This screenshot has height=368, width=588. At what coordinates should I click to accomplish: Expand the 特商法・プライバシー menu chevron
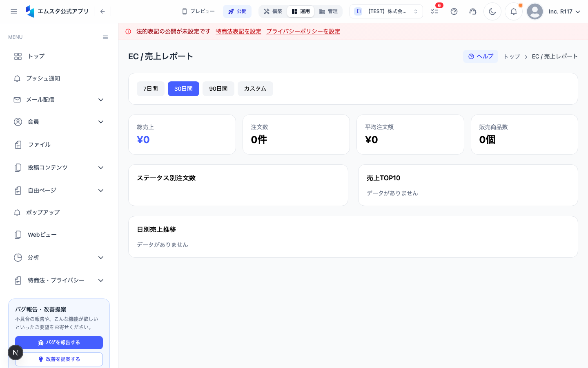point(101,280)
